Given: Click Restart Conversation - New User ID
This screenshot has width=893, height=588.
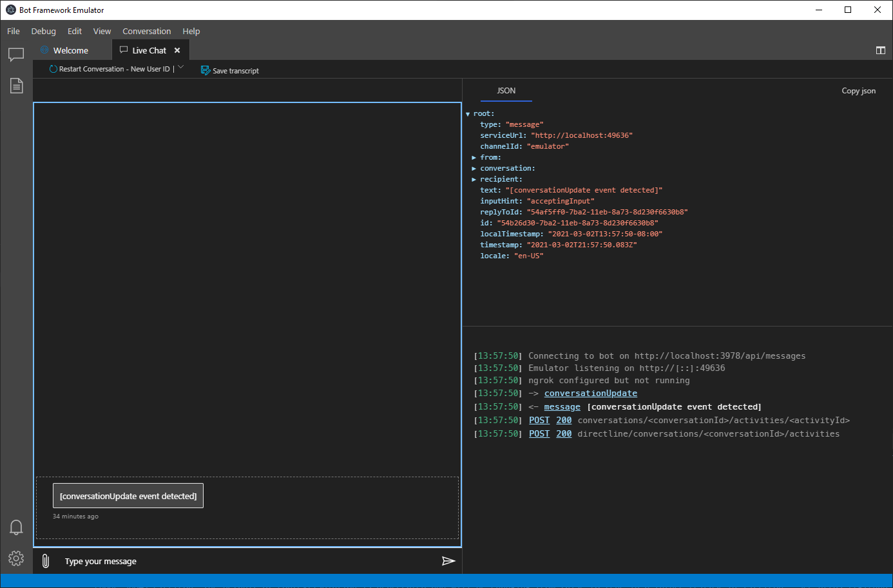Looking at the screenshot, I should coord(114,69).
